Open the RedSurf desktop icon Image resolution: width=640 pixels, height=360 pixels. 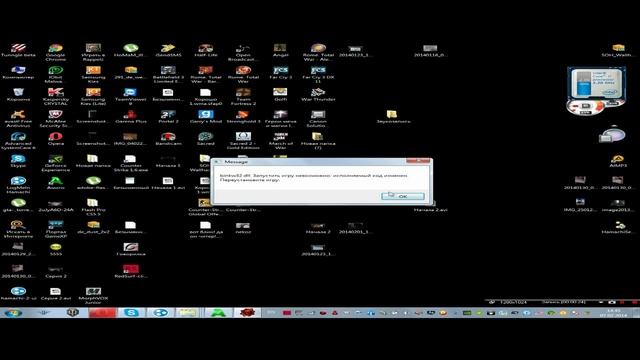click(x=131, y=271)
